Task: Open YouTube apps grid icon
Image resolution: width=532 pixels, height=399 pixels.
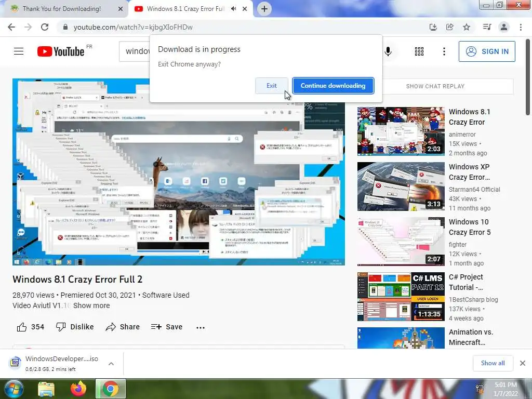Action: pos(419,51)
